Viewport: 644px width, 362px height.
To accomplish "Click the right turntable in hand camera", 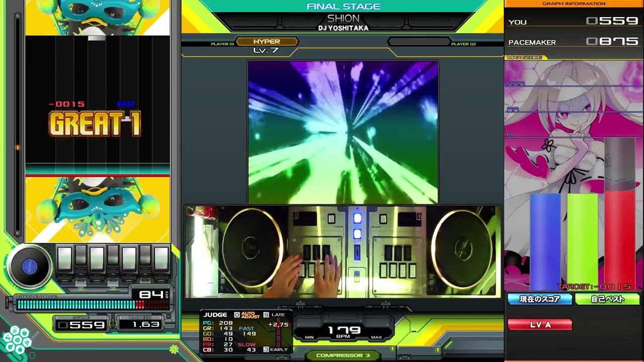I will pos(462,249).
